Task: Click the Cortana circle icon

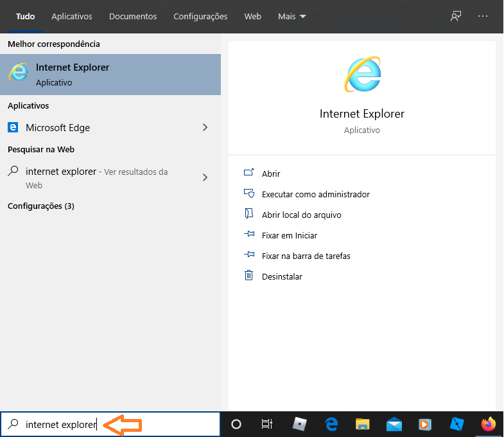Action: point(236,424)
